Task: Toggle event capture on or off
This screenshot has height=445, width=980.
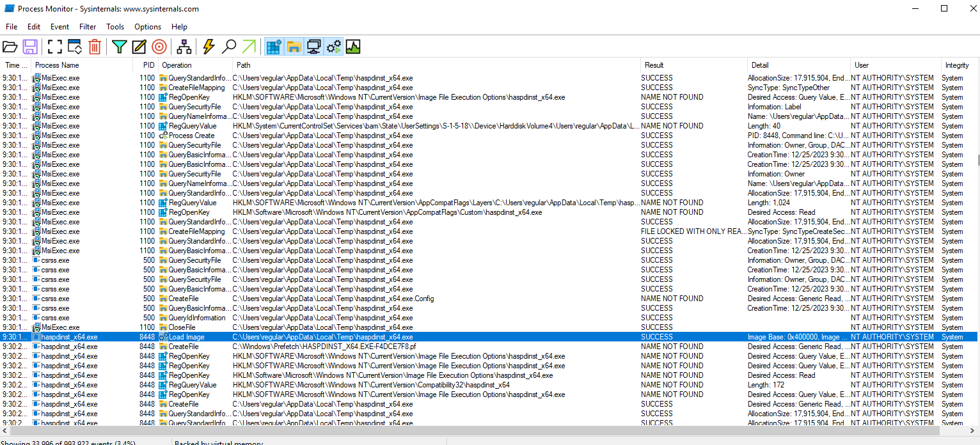Action: pos(56,47)
